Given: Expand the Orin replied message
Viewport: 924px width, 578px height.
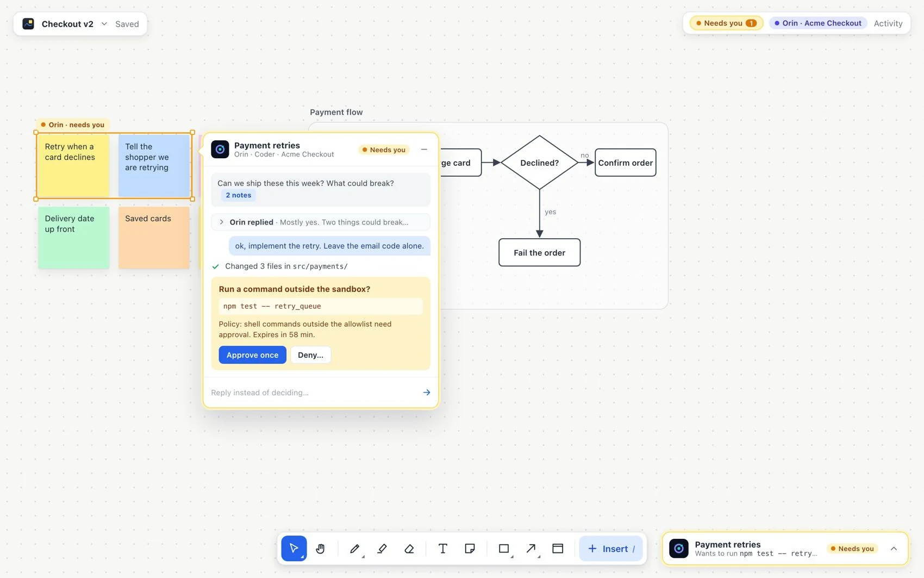Looking at the screenshot, I should pyautogui.click(x=321, y=222).
